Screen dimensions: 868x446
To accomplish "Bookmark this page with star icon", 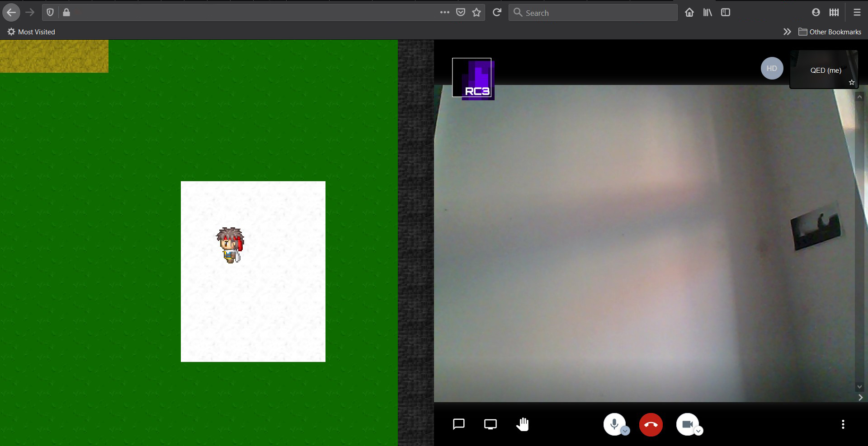I will click(476, 13).
